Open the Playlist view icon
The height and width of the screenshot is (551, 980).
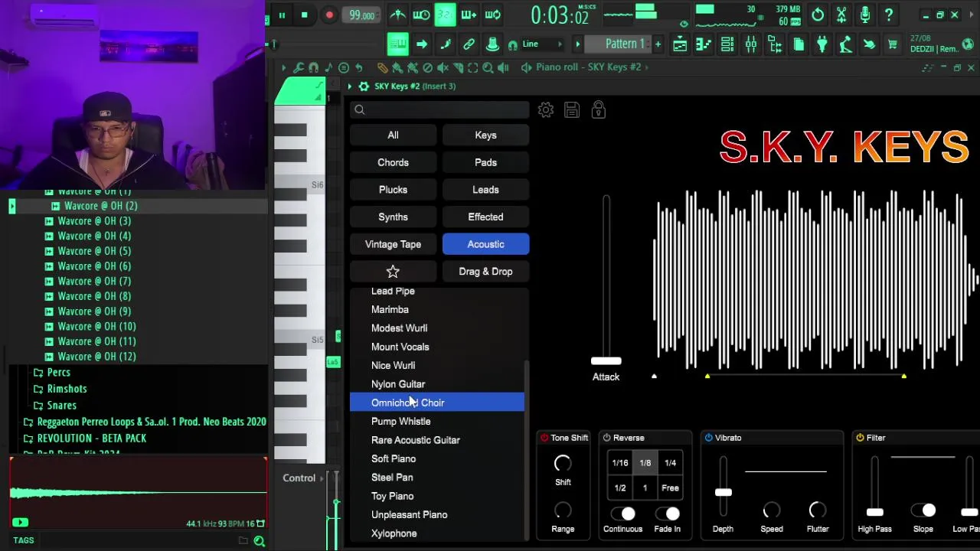click(680, 44)
